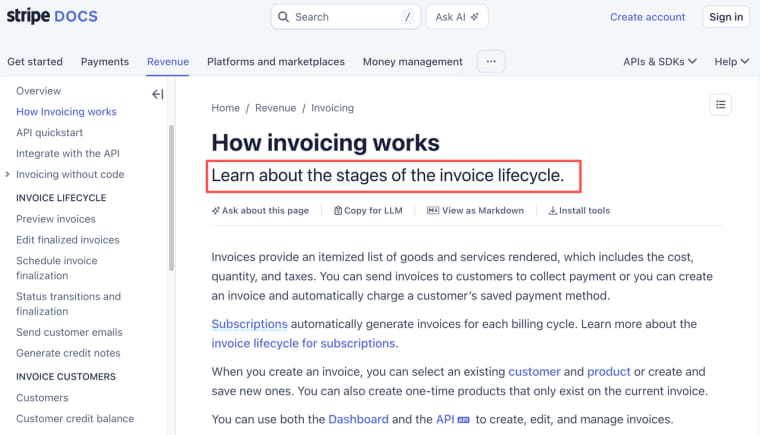The width and height of the screenshot is (760, 435).
Task: Click the clipboard icon beside Copy for LLM
Action: pos(338,210)
